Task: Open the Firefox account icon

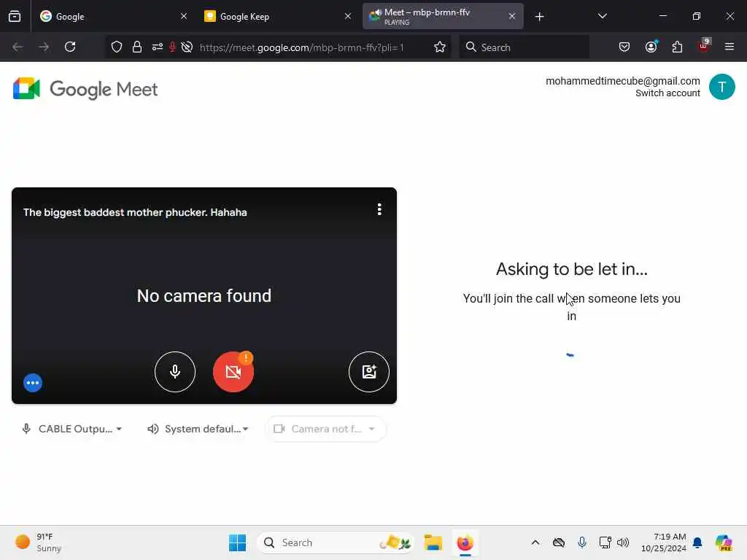Action: (x=651, y=47)
